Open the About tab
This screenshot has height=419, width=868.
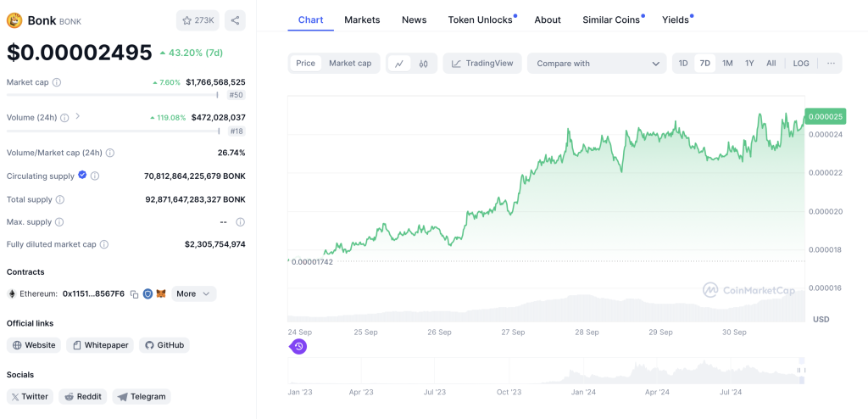[x=548, y=20]
